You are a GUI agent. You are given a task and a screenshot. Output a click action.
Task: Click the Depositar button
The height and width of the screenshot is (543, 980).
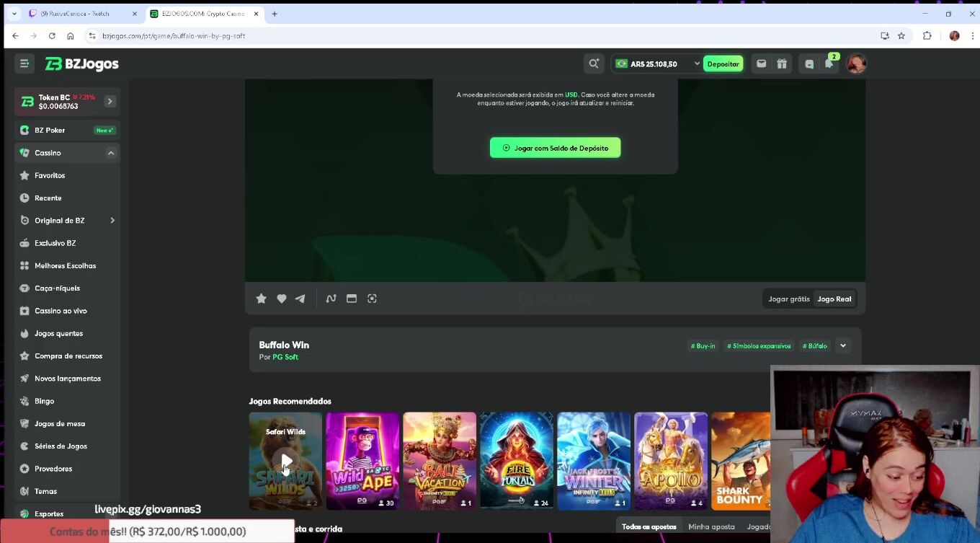tap(723, 63)
